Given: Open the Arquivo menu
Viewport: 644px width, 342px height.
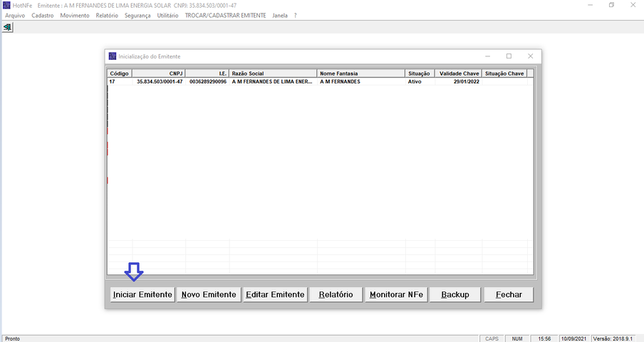Looking at the screenshot, I should [15, 15].
